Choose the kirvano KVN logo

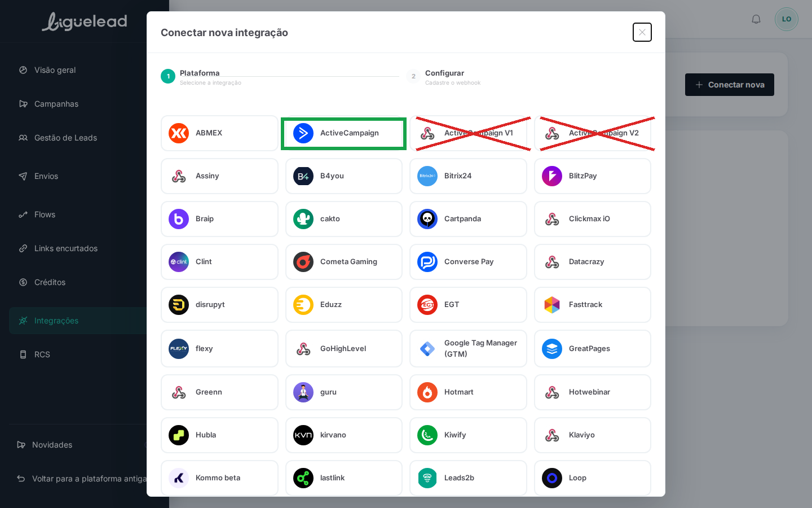303,435
